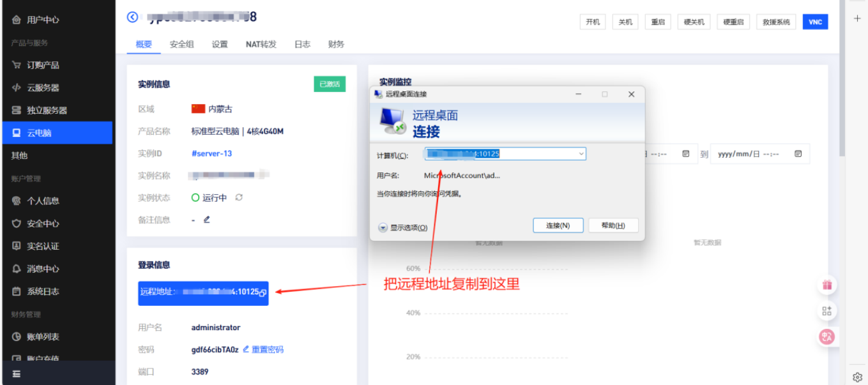Click the 连接(N) button
Viewport: 868px width, 385px height.
coord(557,225)
